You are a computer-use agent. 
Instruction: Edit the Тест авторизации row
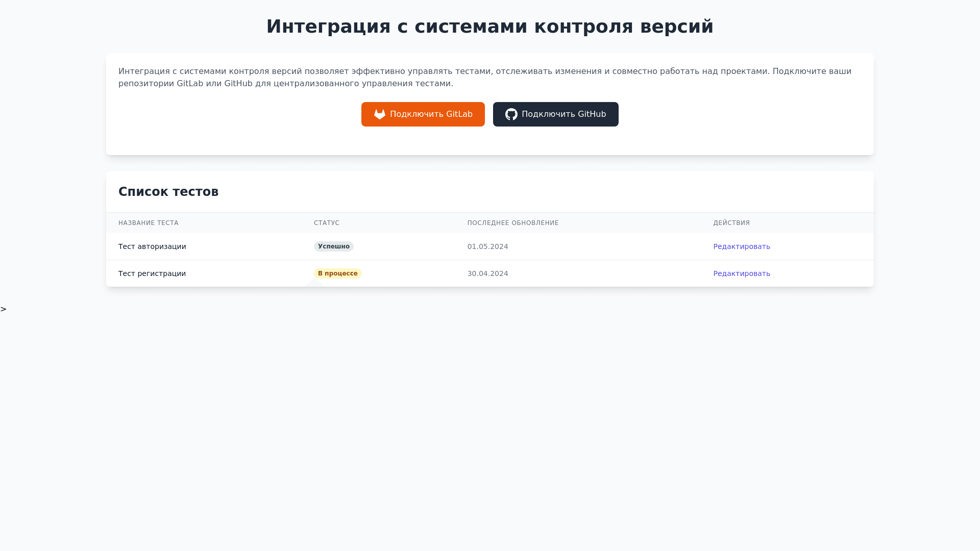[x=741, y=246]
